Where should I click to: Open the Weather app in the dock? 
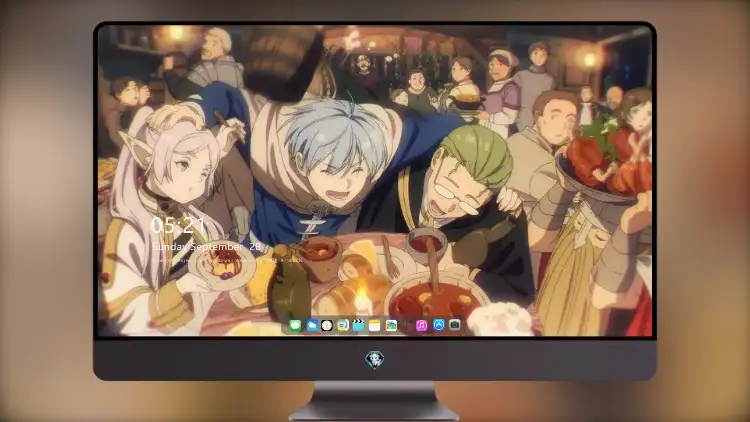[312, 326]
